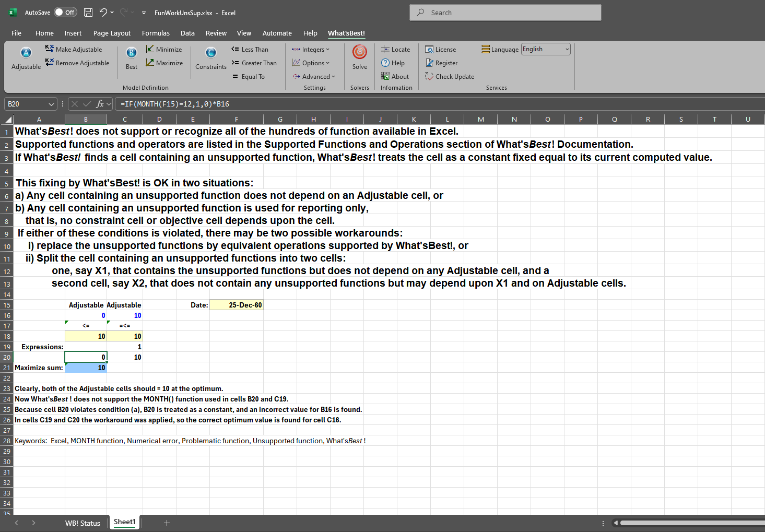Image resolution: width=765 pixels, height=532 pixels.
Task: Click the sheet tab bar options dots
Action: (603, 523)
